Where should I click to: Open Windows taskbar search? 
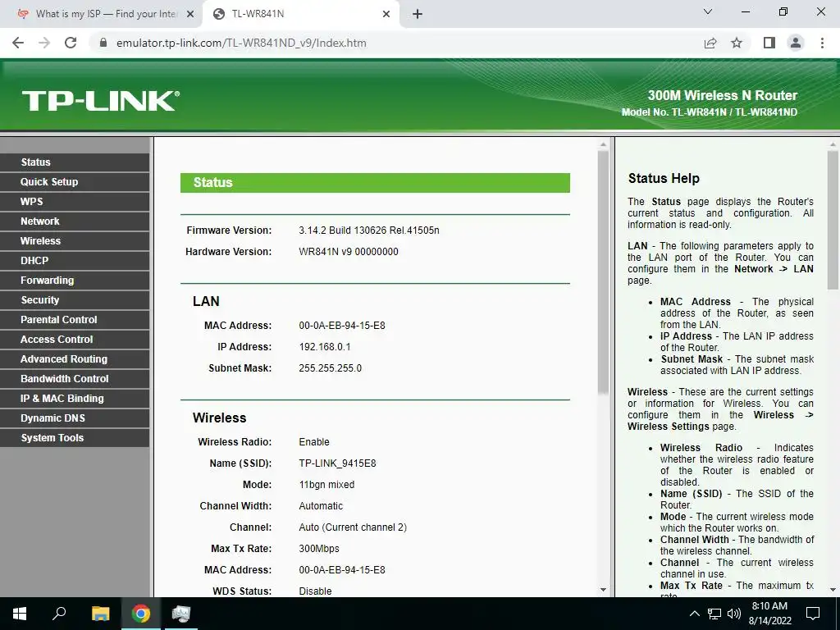coord(59,614)
